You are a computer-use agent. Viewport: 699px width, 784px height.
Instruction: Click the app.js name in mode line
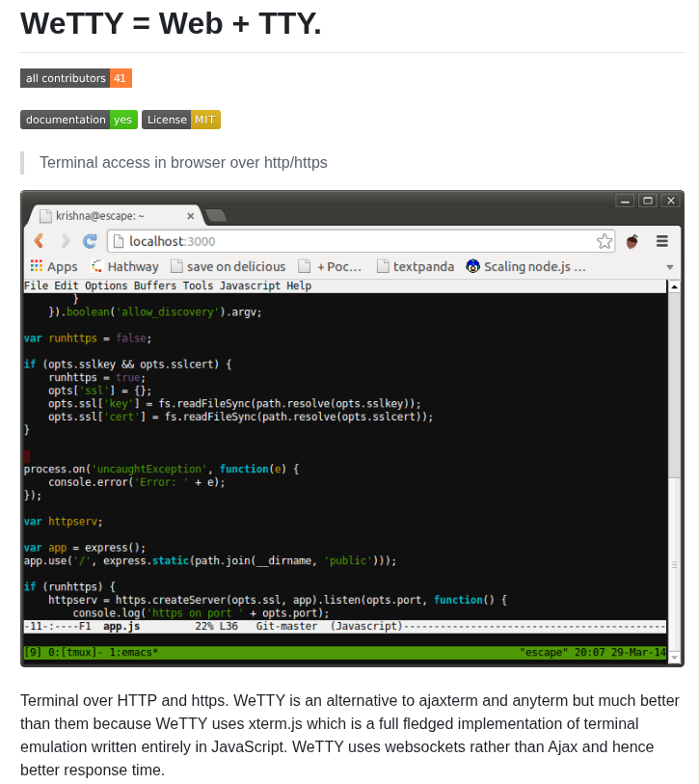coord(121,626)
